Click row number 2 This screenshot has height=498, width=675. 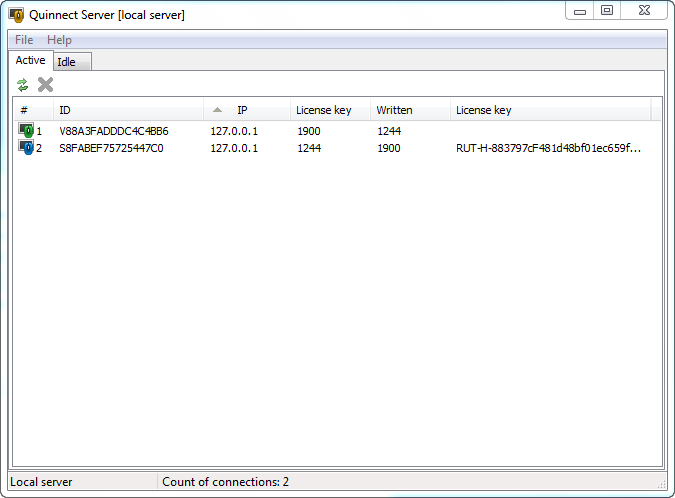(39, 148)
